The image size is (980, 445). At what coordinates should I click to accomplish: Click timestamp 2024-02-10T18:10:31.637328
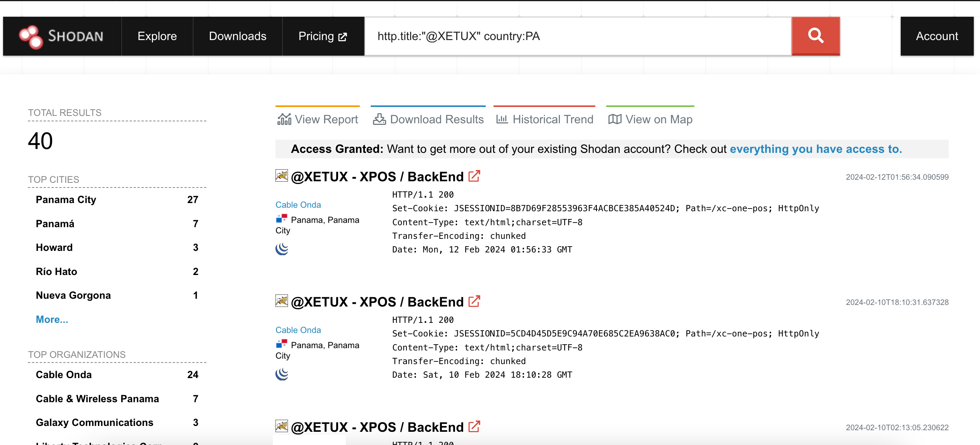(x=897, y=302)
